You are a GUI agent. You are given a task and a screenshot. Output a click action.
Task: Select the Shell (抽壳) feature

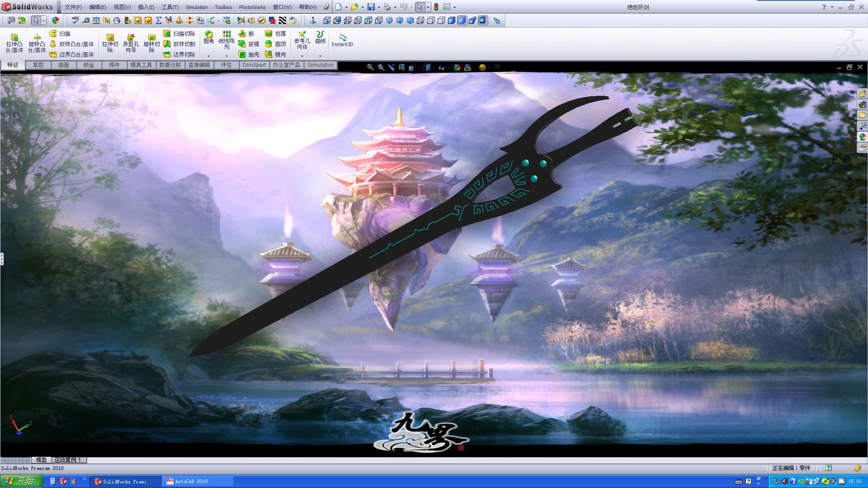(x=249, y=54)
